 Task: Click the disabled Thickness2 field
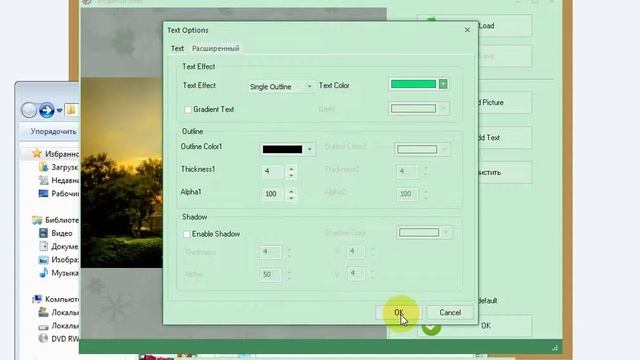407,171
